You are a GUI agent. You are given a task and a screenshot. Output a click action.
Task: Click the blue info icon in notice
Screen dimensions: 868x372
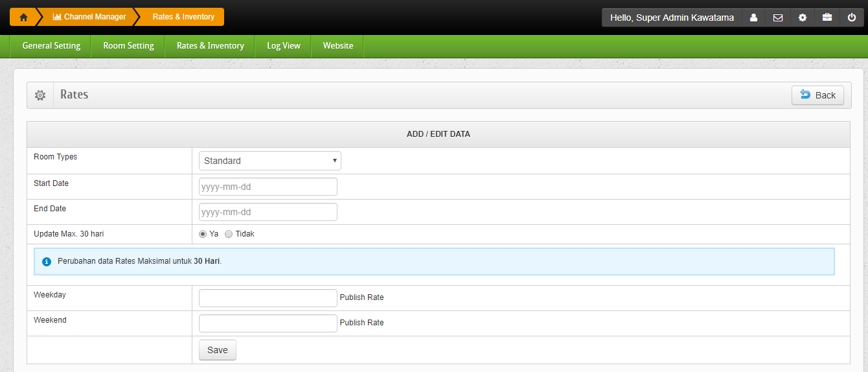click(47, 262)
